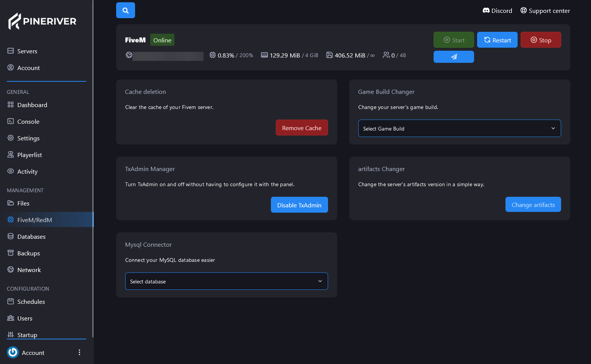Click the paper plane send button
This screenshot has width=591, height=364.
[454, 57]
